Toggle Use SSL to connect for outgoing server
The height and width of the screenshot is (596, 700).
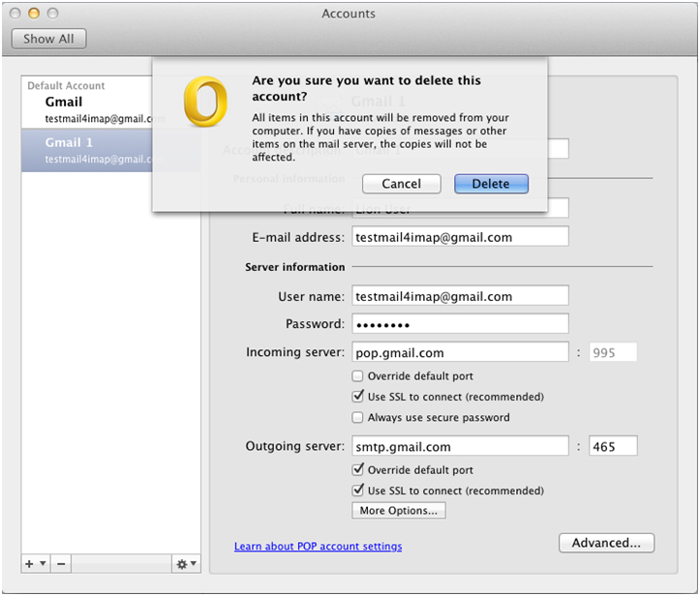(357, 491)
